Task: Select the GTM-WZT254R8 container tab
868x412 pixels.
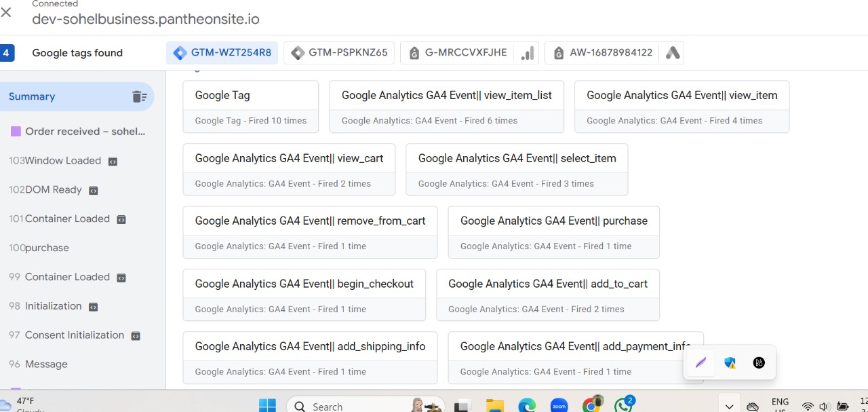Action: [x=222, y=52]
